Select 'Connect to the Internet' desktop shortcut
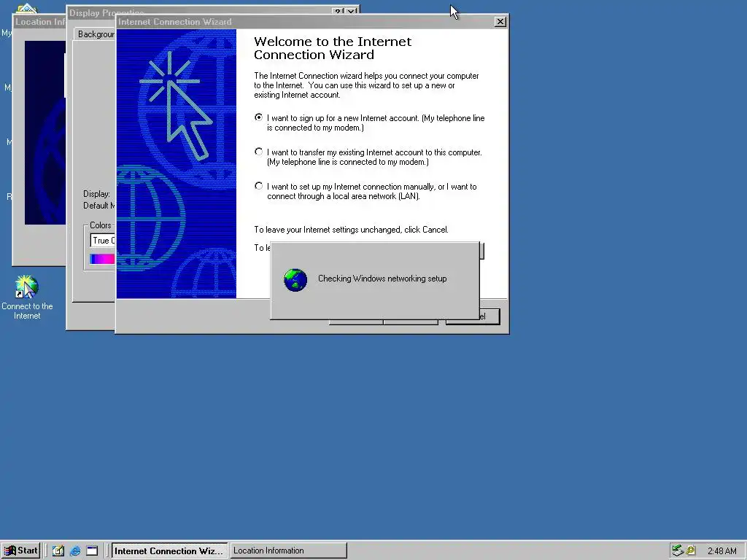747x560 pixels. click(x=27, y=297)
